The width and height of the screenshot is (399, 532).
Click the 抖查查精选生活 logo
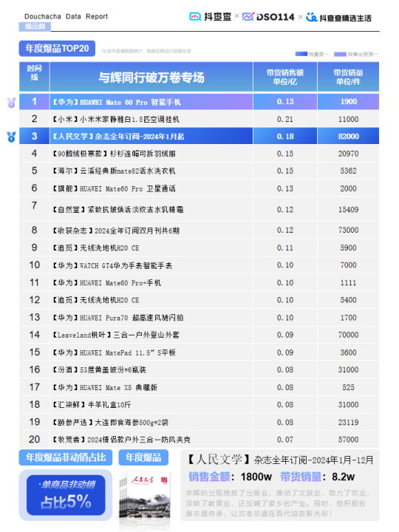pos(338,17)
